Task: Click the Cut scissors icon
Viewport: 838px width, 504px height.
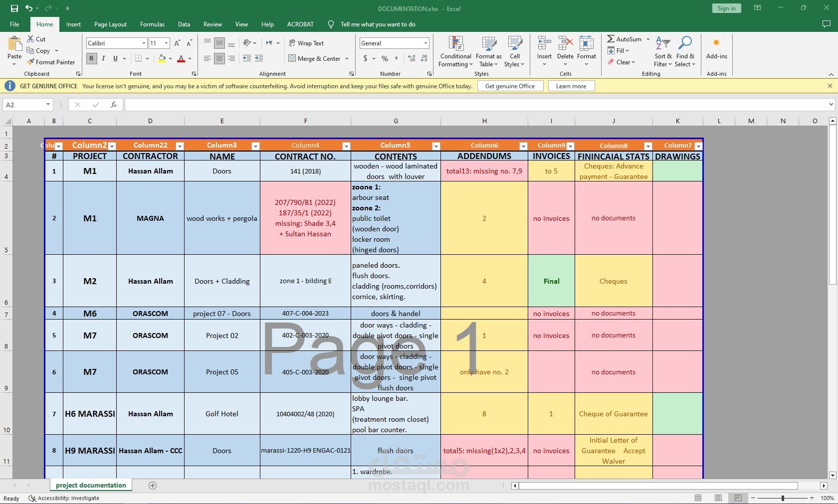Action: pos(30,39)
